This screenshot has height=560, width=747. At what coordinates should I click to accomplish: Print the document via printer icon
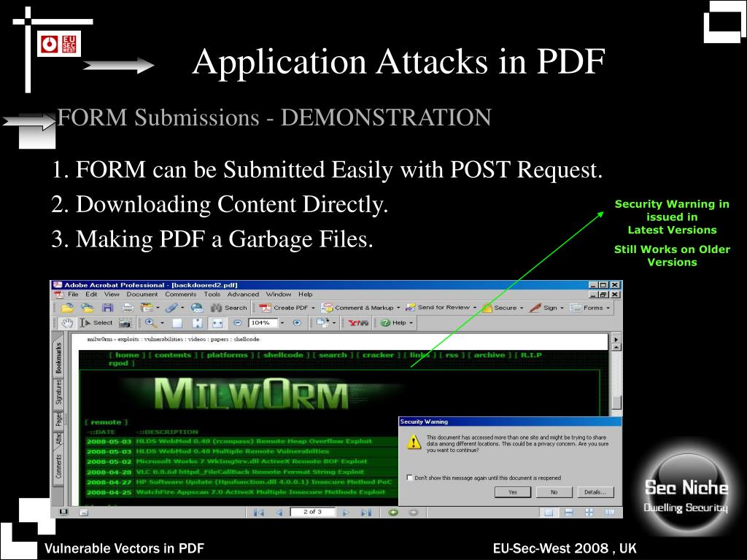pyautogui.click(x=128, y=308)
